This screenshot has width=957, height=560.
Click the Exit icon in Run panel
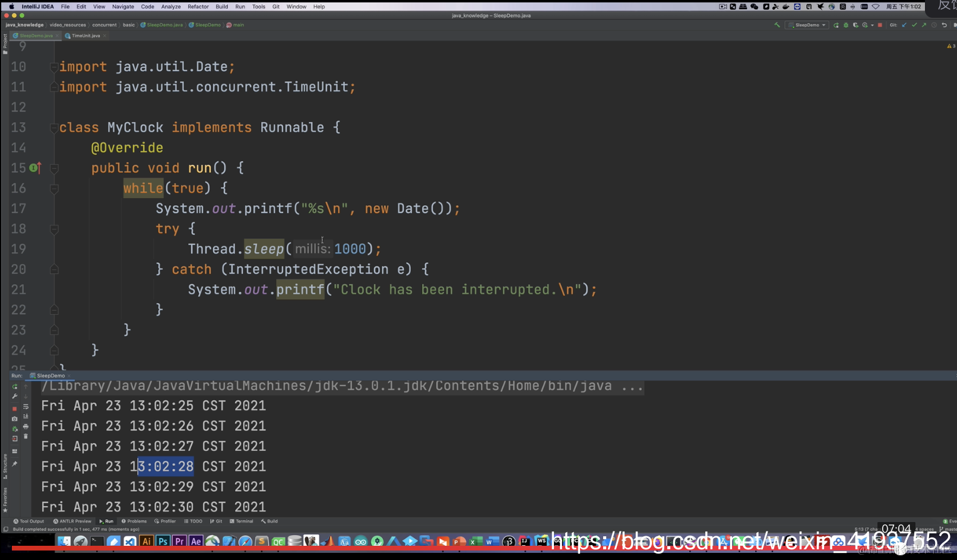click(15, 439)
